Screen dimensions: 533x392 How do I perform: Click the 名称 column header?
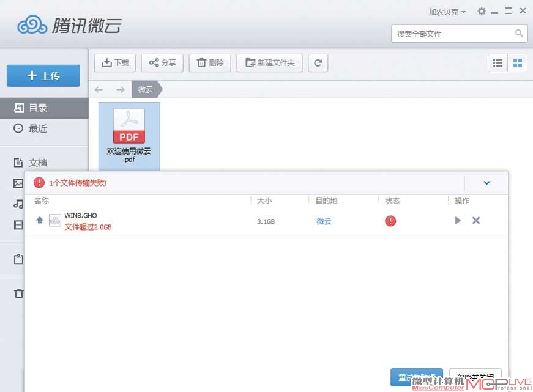tap(42, 201)
